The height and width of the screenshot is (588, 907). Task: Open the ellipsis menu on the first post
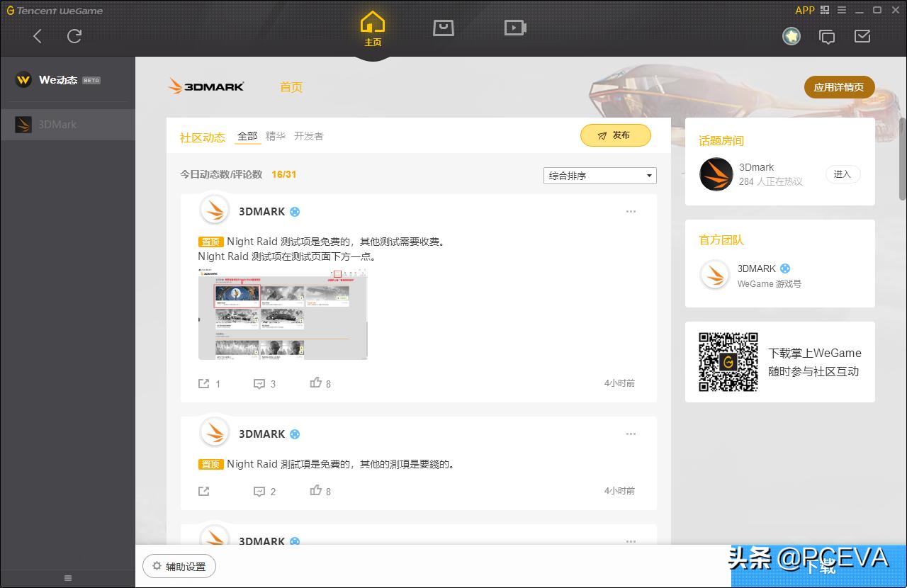(631, 211)
